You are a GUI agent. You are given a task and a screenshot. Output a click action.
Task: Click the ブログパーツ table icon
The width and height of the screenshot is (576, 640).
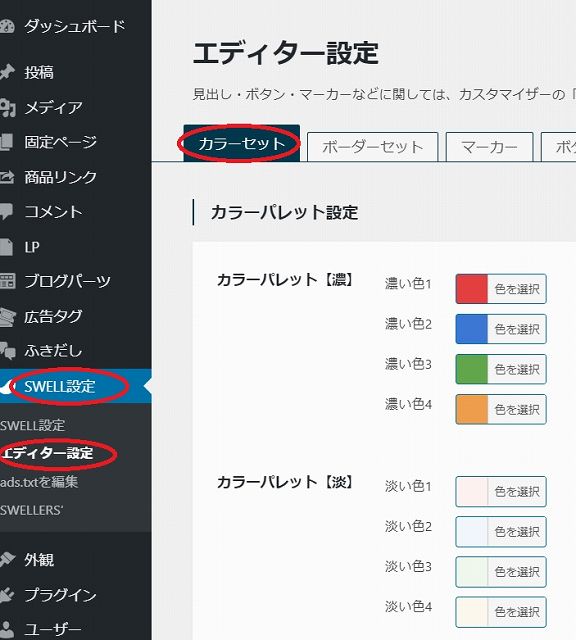point(7,281)
